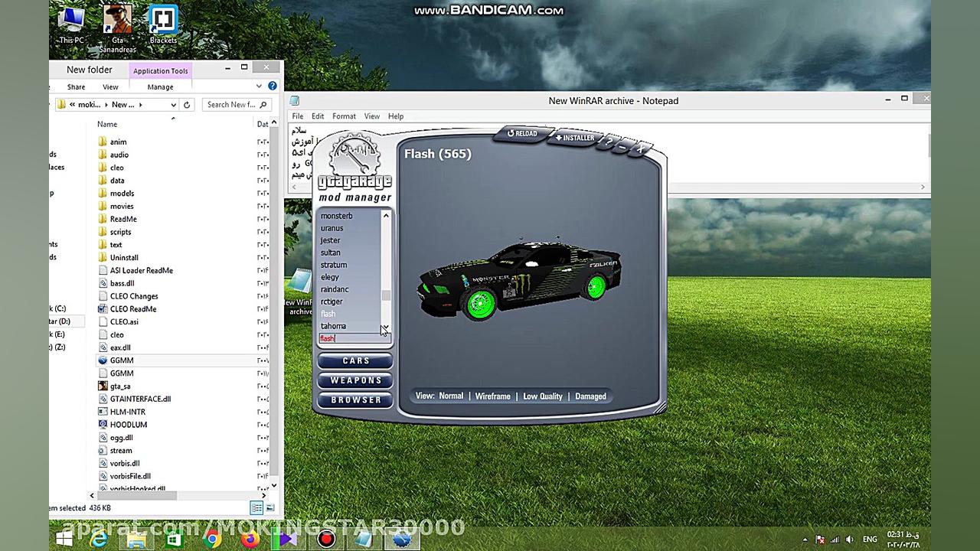Switch car view to Low Quality
Image resolution: width=980 pixels, height=551 pixels.
tap(543, 396)
